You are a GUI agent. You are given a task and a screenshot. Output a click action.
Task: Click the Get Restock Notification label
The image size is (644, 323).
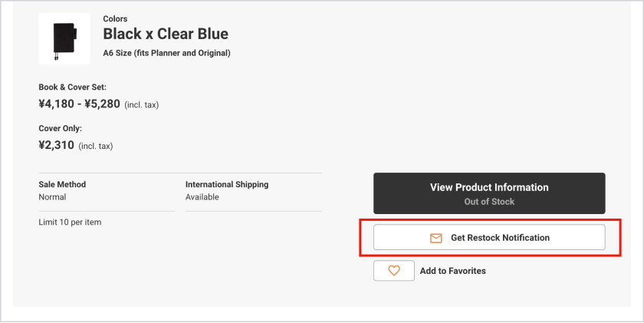click(x=500, y=238)
